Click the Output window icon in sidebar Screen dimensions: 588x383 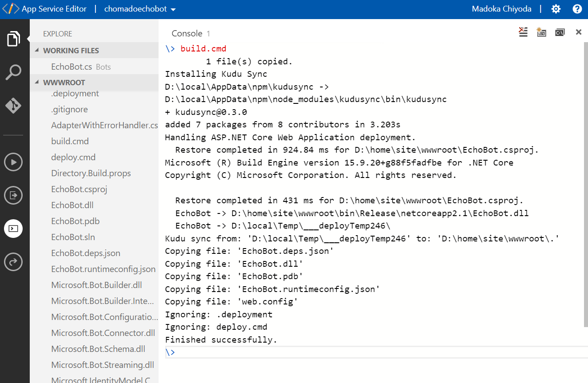tap(13, 195)
